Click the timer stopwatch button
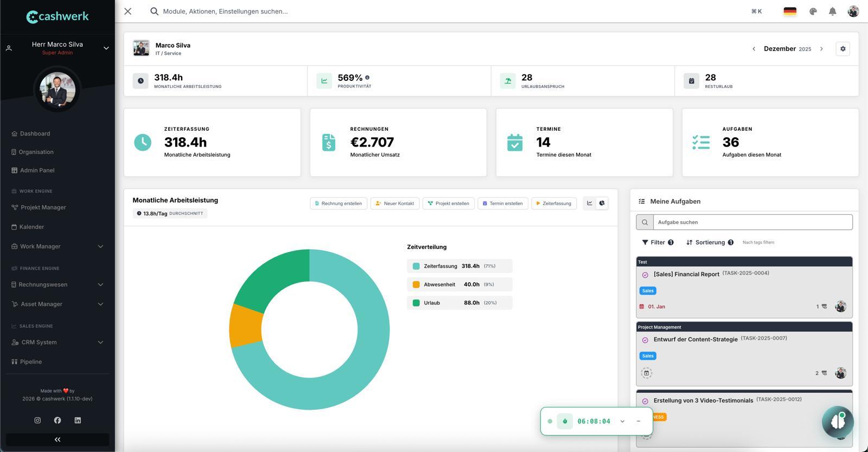This screenshot has width=868, height=452. 565,421
